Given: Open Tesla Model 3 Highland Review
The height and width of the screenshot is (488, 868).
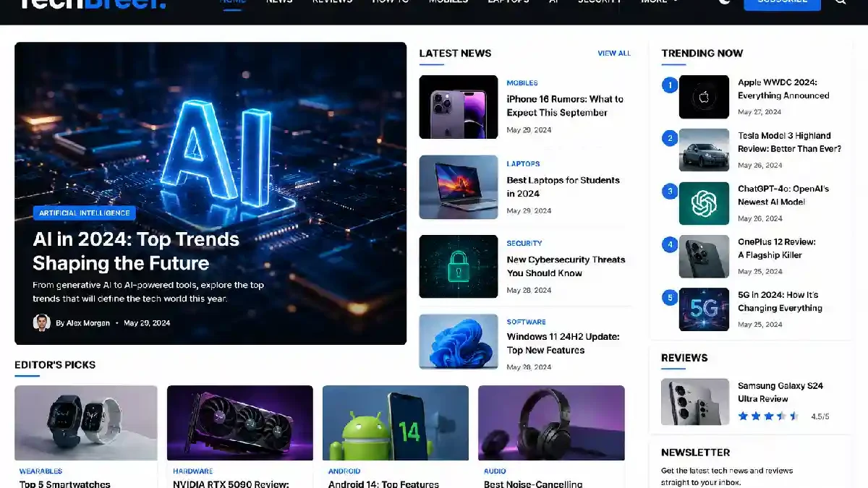Looking at the screenshot, I should [789, 142].
